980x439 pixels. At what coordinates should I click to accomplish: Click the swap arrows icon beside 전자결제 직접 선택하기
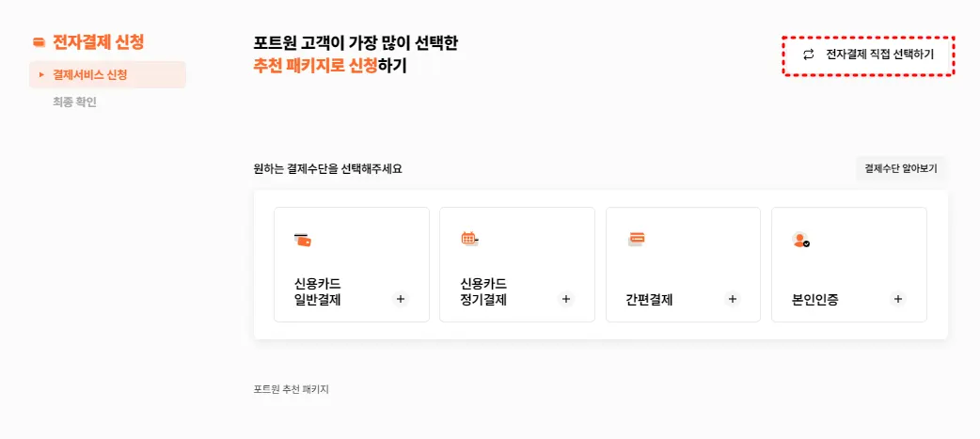(x=809, y=55)
